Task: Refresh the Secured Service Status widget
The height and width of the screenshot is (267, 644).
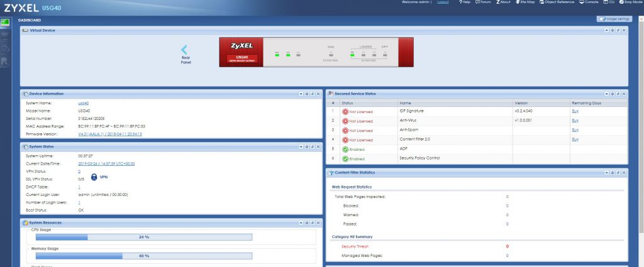Action: click(618, 94)
